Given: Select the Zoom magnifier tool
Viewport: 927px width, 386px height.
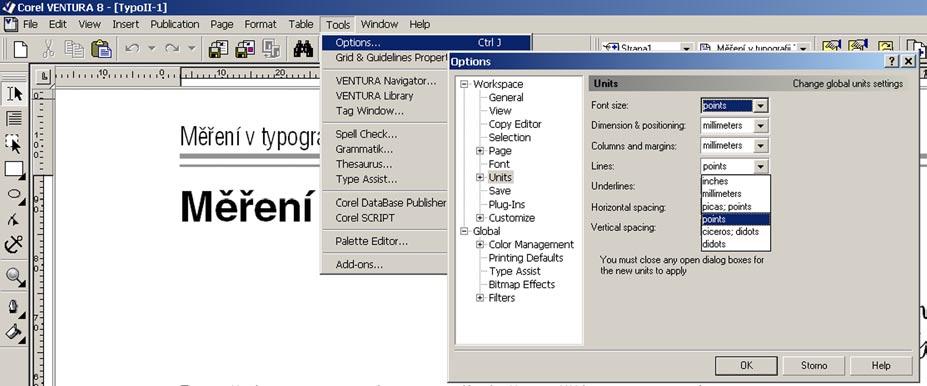Looking at the screenshot, I should click(14, 277).
